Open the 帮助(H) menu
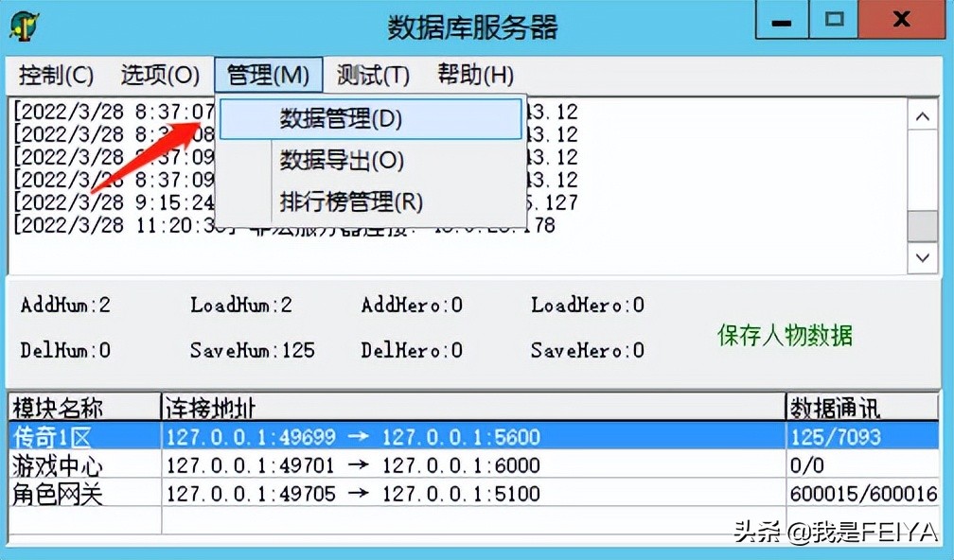This screenshot has height=560, width=954. tap(472, 75)
